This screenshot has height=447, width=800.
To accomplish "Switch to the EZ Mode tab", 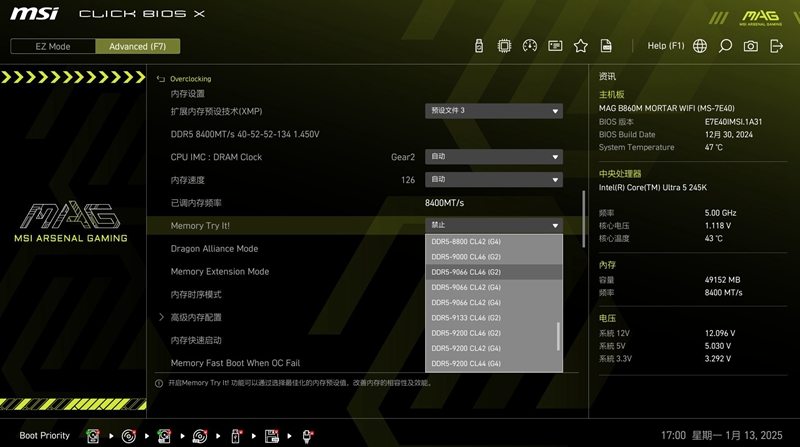I will [52, 46].
